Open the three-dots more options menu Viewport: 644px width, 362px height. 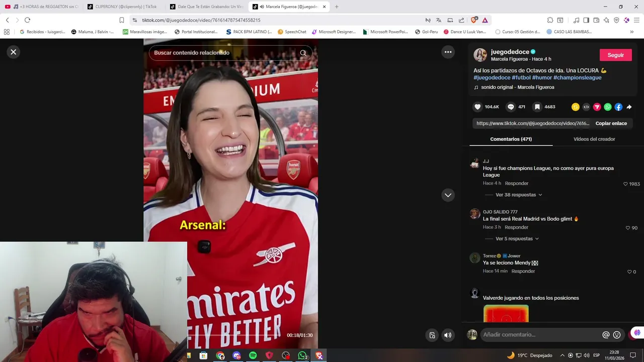(x=448, y=52)
